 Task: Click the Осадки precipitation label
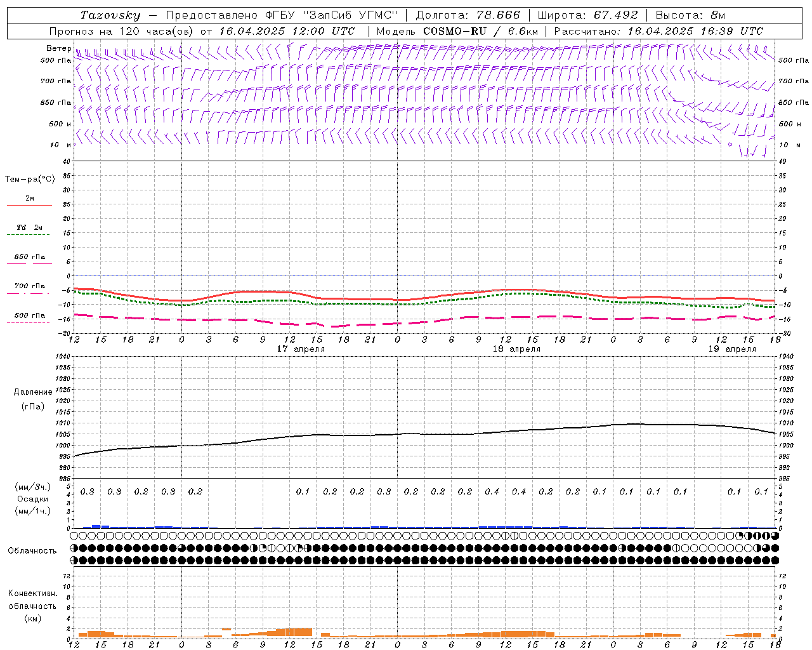tap(33, 499)
